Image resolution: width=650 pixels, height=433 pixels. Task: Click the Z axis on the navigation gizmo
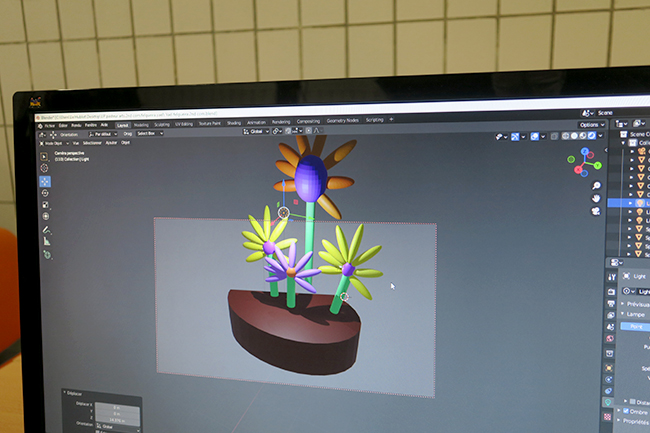(585, 152)
